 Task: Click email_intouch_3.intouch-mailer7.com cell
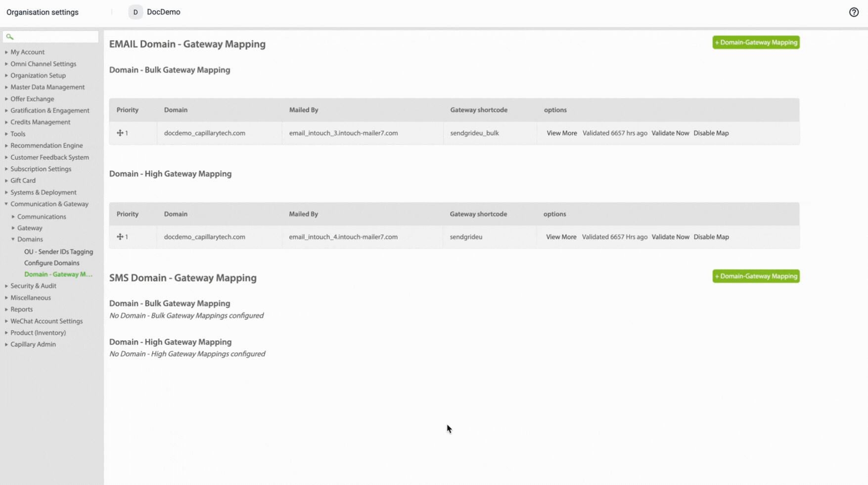tap(343, 133)
